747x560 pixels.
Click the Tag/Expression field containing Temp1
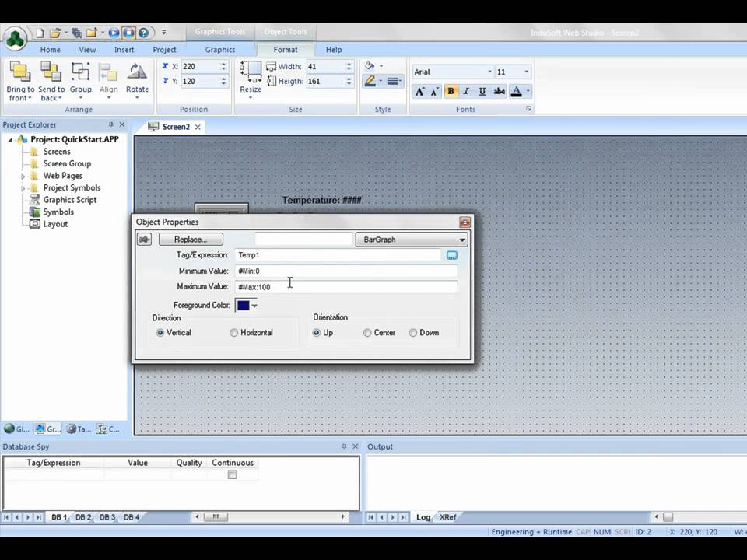(x=338, y=255)
